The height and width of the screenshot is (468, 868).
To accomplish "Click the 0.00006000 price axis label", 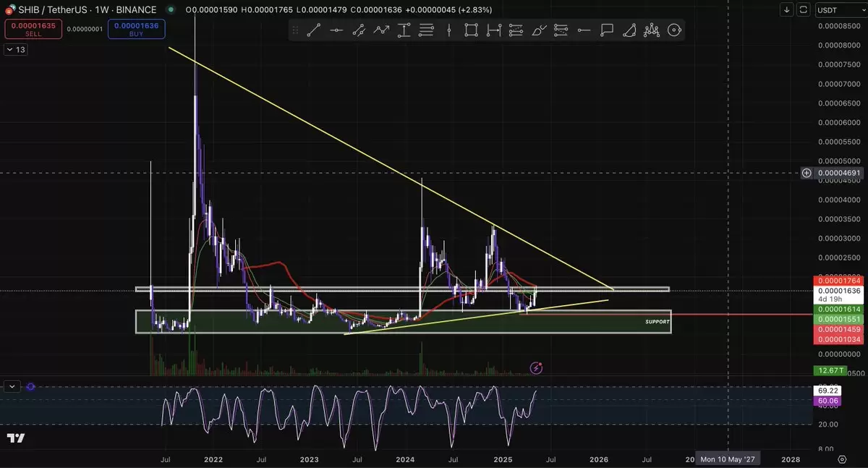I will [x=840, y=122].
